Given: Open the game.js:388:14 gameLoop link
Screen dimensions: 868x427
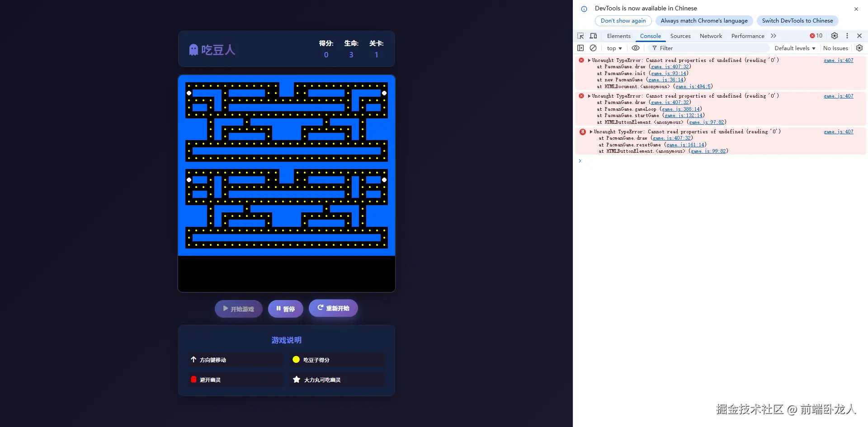Looking at the screenshot, I should coord(681,109).
